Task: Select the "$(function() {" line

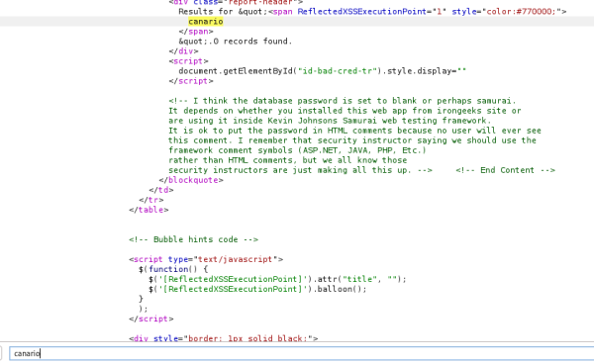Action: click(x=173, y=269)
